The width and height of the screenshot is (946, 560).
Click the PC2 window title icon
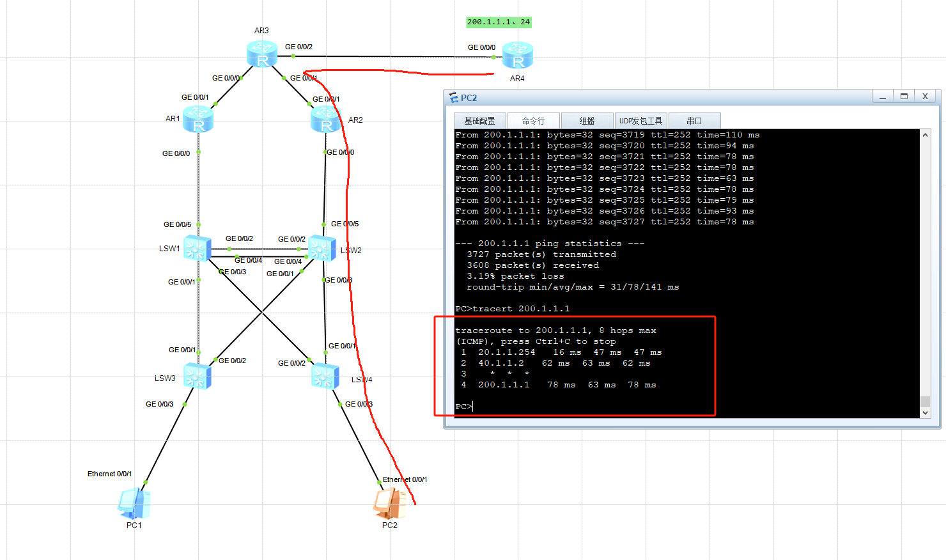(453, 97)
